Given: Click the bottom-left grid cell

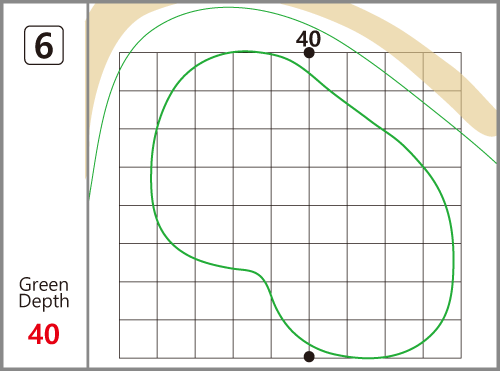Looking at the screenshot, I should tap(138, 339).
